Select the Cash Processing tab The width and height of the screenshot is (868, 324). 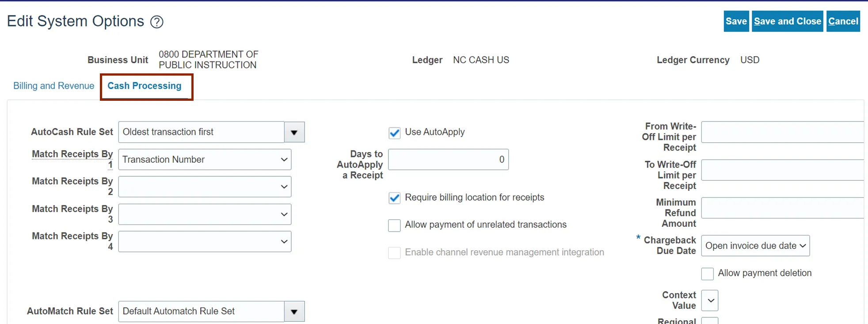click(x=145, y=86)
